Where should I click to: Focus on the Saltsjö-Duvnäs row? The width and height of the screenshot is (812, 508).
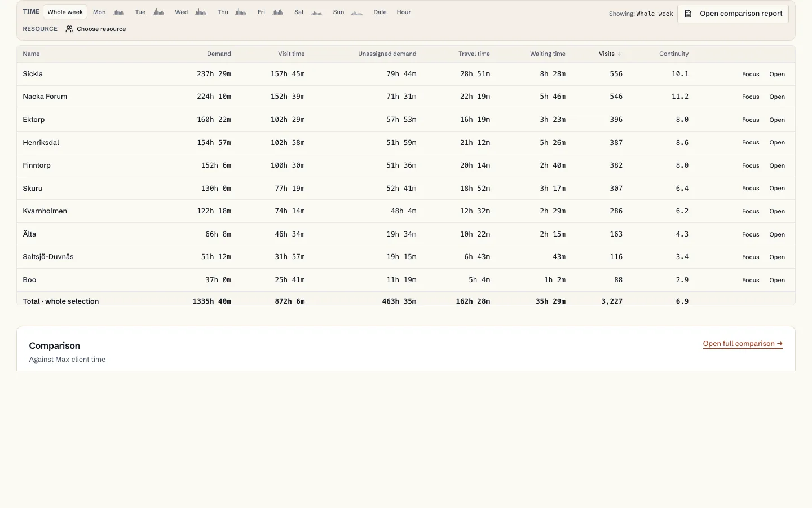751,257
